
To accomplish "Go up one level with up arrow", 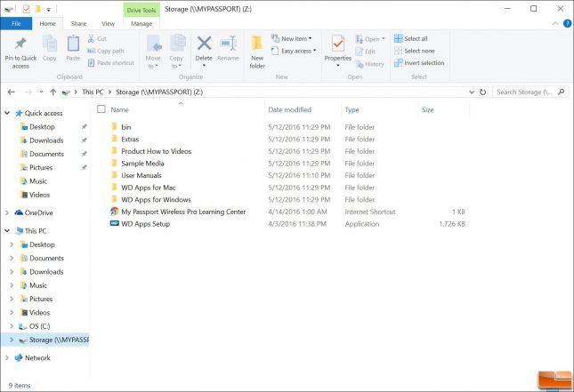I will (53, 92).
